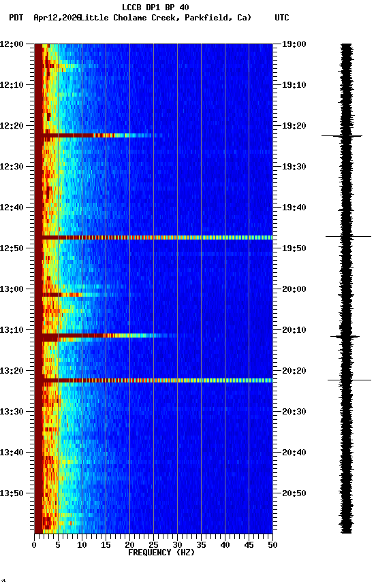Click the seismogram spike near 19:22 UTC
Image resolution: width=376 pixels, height=588 pixels.
342,135
